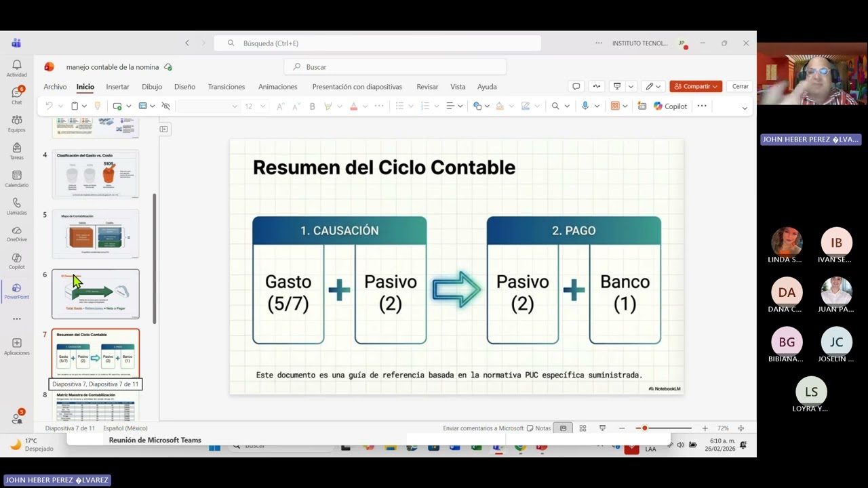868x488 pixels.
Task: Click the Teams Búsqueda search field
Action: pos(378,43)
